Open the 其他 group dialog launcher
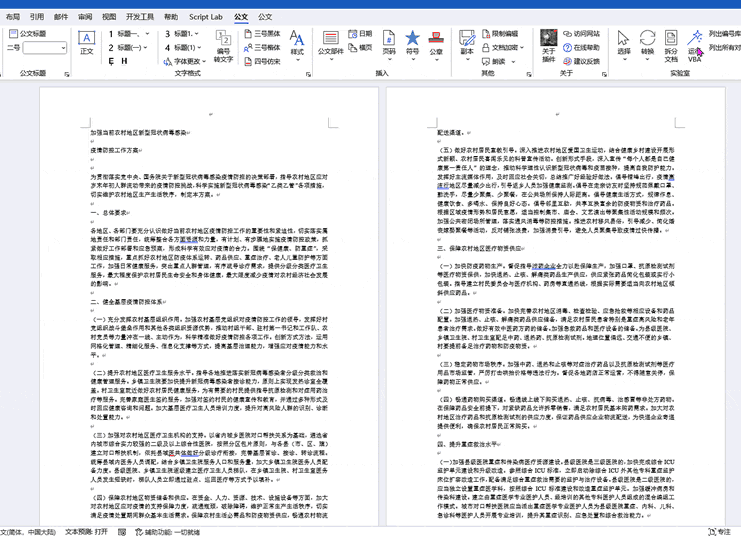The height and width of the screenshot is (538, 741). (x=528, y=74)
